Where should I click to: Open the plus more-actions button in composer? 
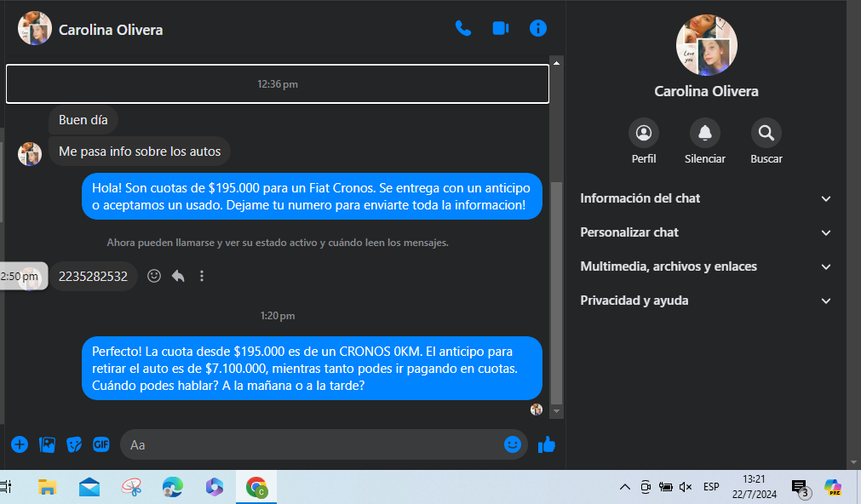[x=20, y=444]
